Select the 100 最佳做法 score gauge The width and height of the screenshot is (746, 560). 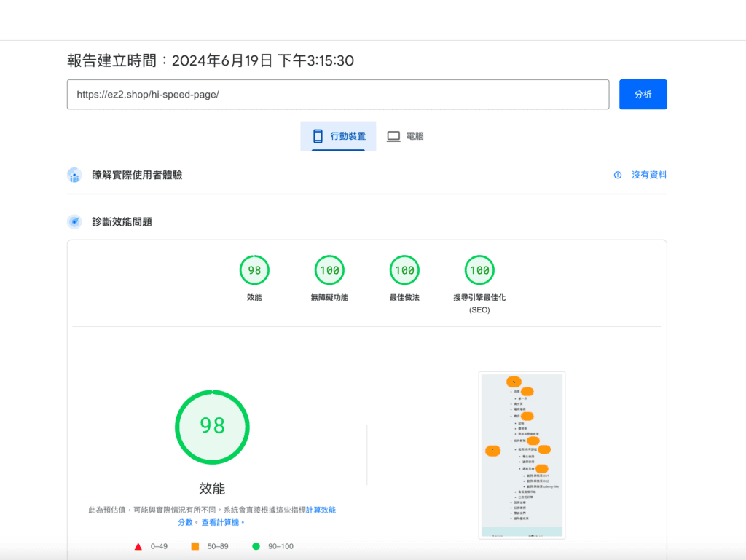404,271
